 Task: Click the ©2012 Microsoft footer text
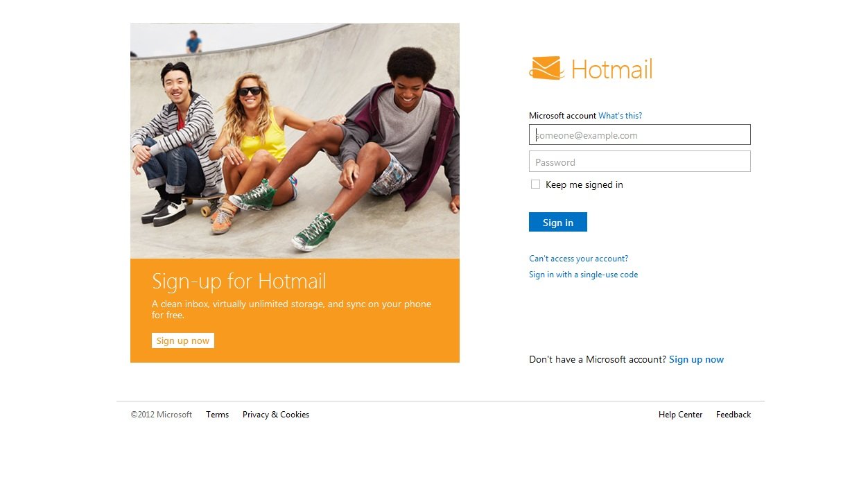pos(162,415)
